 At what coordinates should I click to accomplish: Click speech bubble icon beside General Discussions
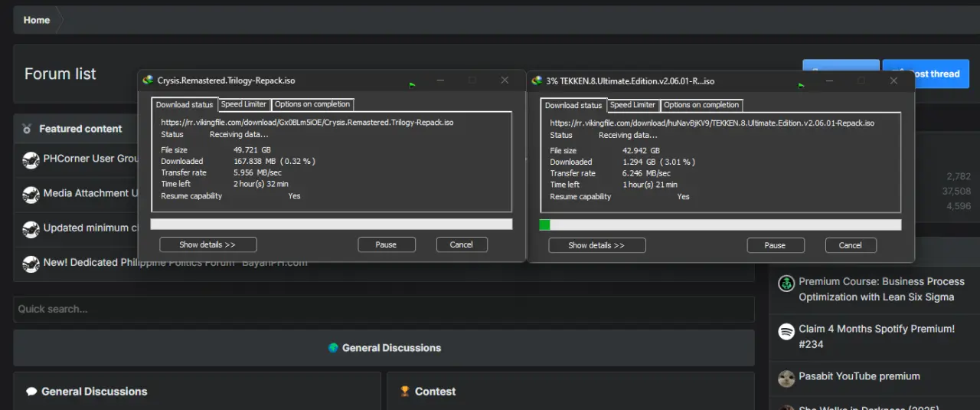(31, 392)
